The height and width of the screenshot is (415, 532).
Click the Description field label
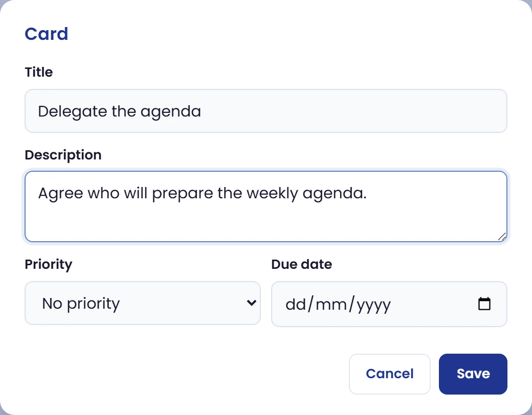[63, 155]
